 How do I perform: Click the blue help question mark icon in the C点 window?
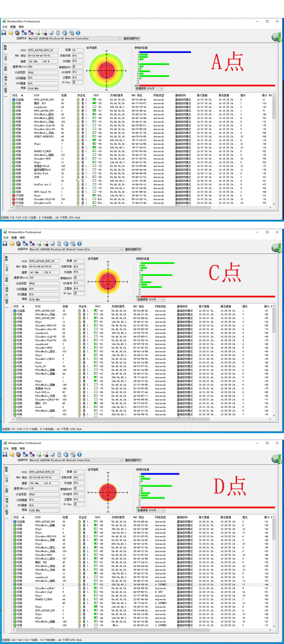[x=79, y=244]
